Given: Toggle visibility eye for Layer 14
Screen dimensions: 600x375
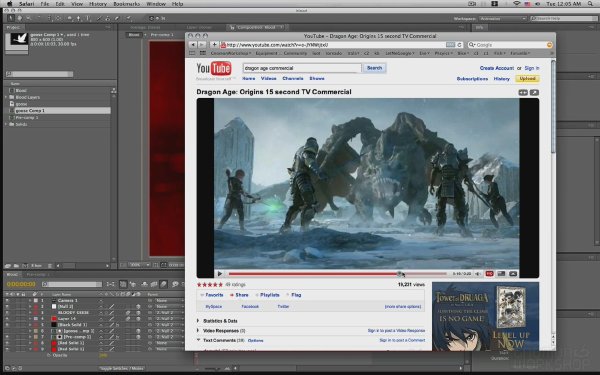Looking at the screenshot, I should [x=7, y=318].
